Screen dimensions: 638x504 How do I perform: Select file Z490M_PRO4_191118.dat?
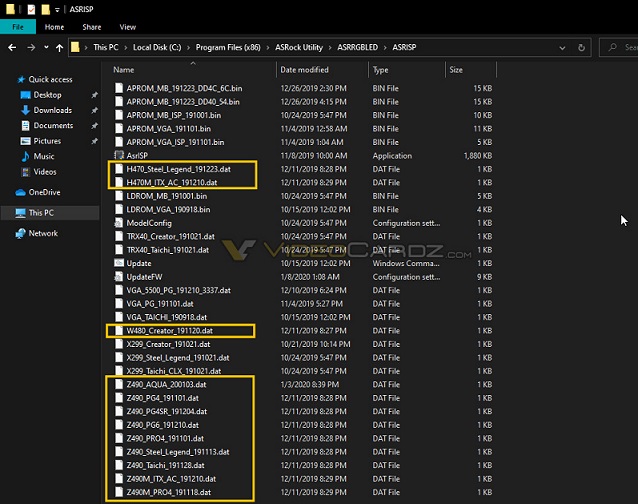168,492
